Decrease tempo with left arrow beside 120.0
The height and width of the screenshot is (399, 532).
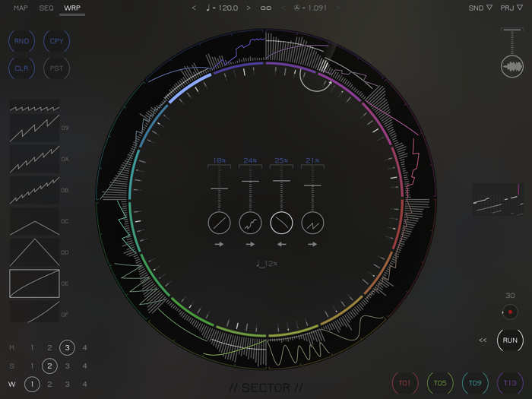[x=194, y=8]
